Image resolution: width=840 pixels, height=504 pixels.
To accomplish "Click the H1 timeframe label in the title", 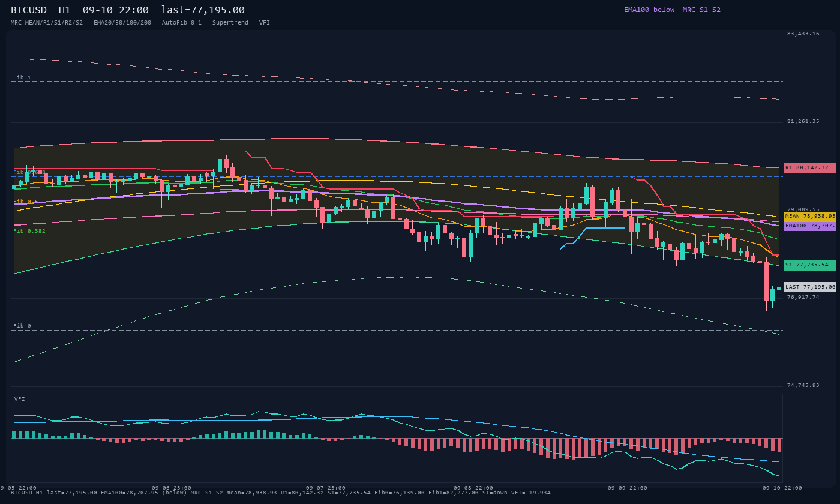I will pos(65,10).
